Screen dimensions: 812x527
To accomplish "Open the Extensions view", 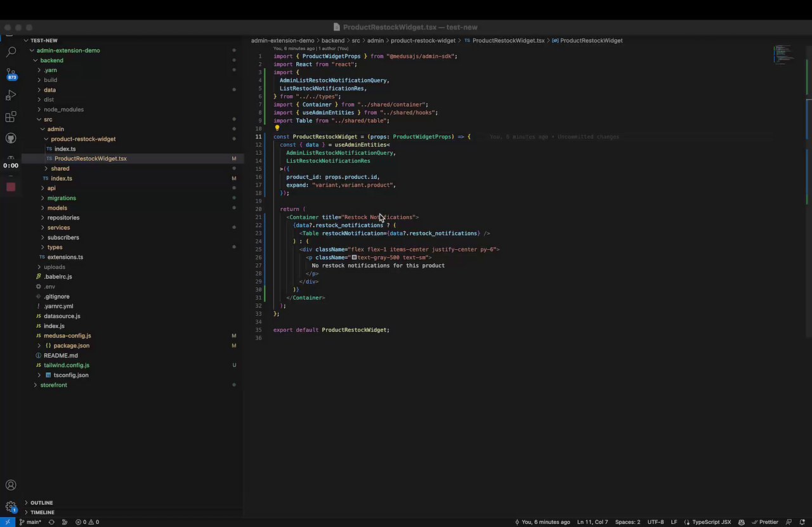I will click(11, 117).
